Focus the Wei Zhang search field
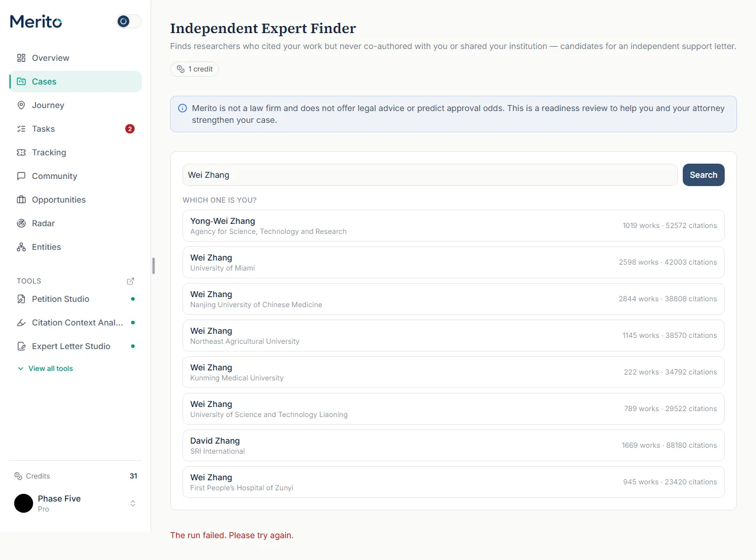 pos(430,175)
